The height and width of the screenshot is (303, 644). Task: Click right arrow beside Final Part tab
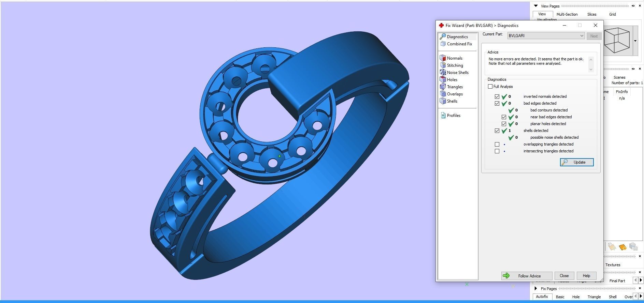point(641,280)
